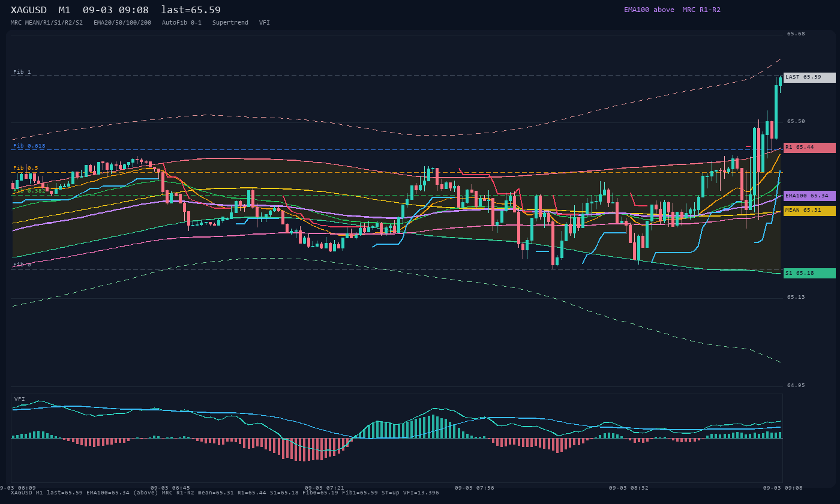Select the blue 'Fib 0.618' level label
Viewport: 840px width, 504px height.
click(29, 146)
